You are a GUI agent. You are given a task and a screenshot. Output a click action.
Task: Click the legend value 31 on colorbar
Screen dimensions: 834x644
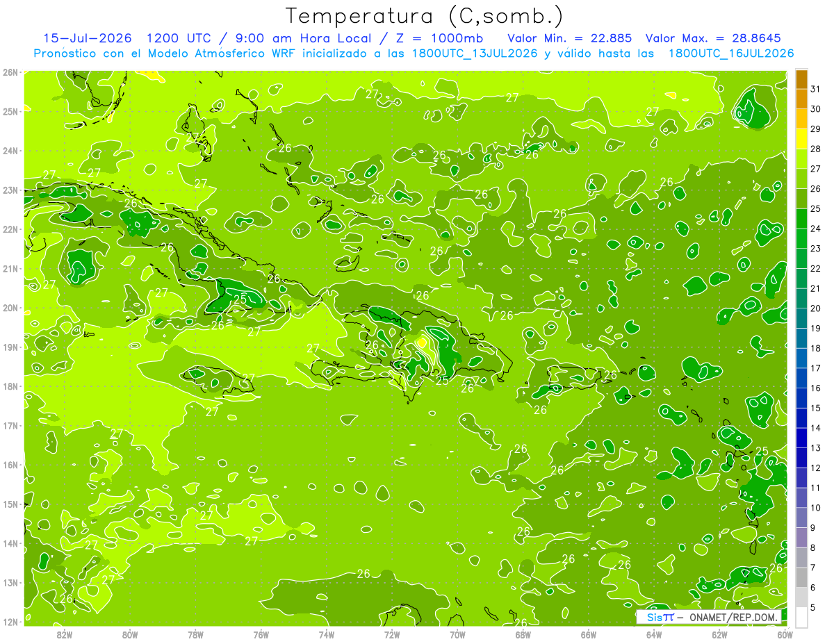pos(815,90)
